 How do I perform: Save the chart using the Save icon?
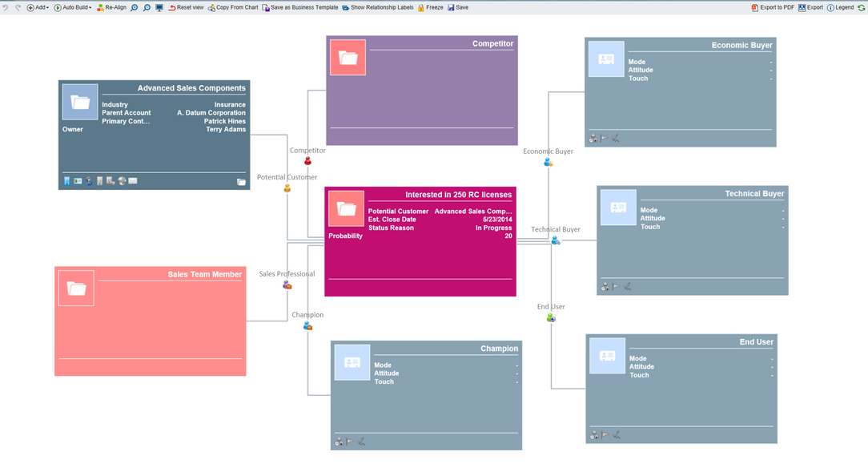[458, 7]
